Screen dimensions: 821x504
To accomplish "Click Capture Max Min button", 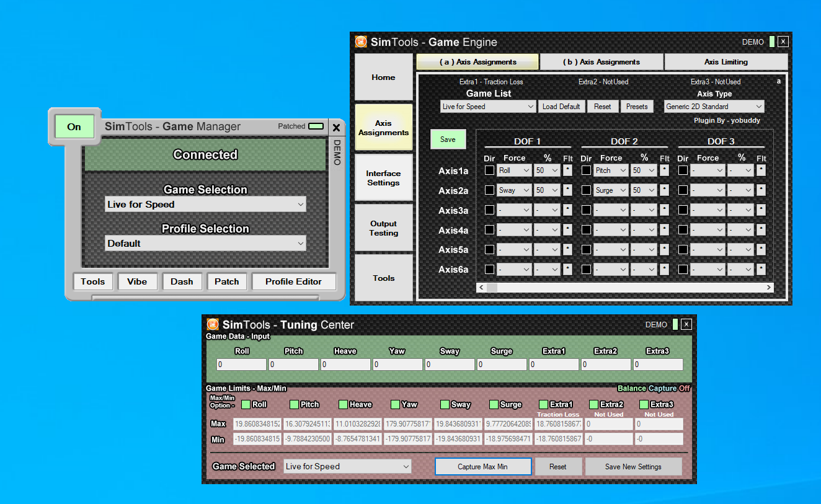I will click(x=483, y=467).
